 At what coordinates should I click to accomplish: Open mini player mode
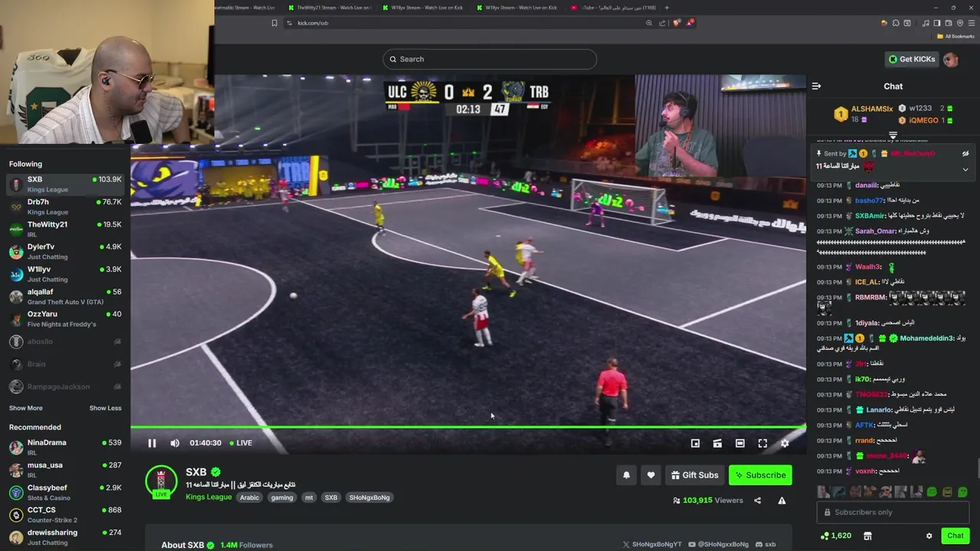(695, 443)
